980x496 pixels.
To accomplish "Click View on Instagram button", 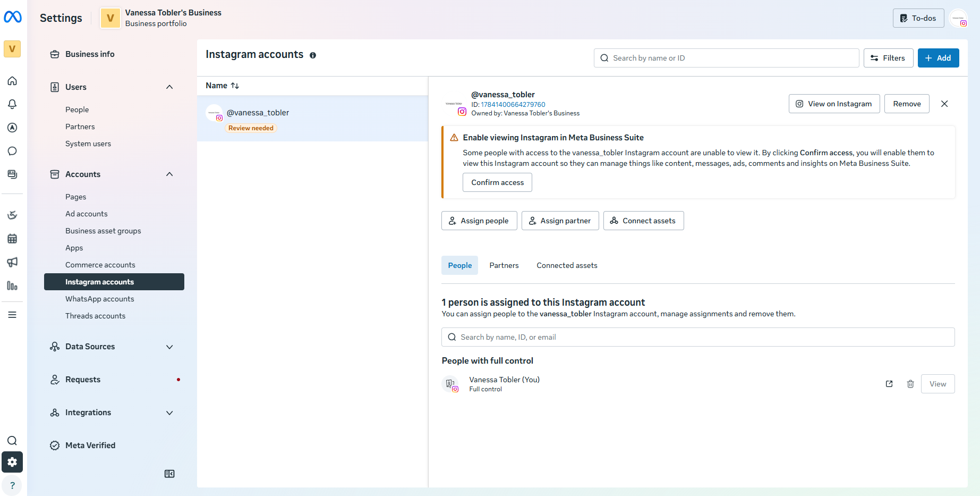I will pos(834,104).
